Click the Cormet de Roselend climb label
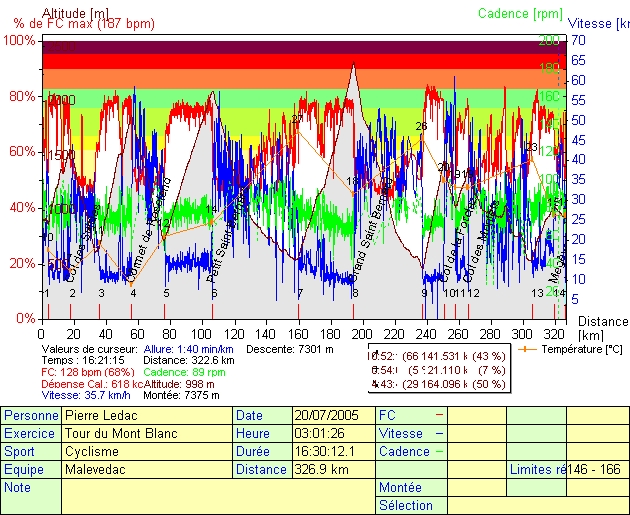630x515 pixels. click(x=149, y=231)
